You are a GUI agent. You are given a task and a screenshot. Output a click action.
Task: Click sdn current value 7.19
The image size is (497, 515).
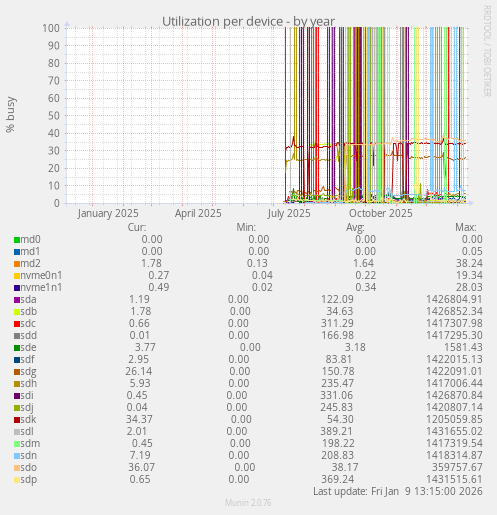[140, 455]
